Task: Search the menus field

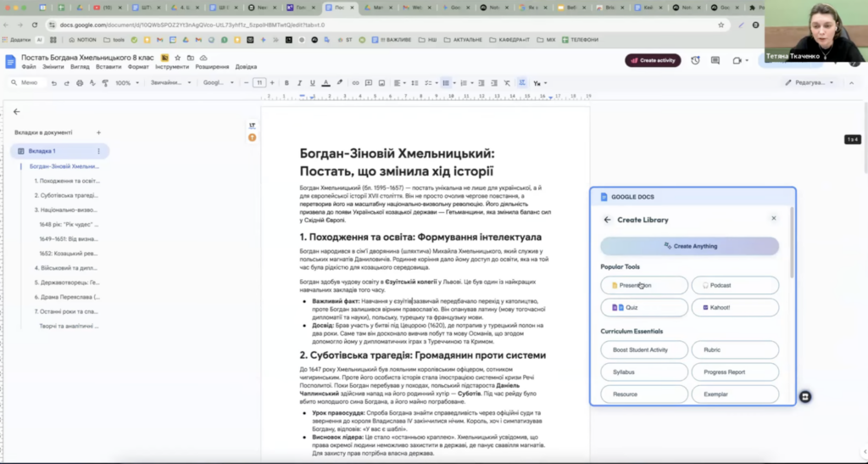Action: (25, 83)
